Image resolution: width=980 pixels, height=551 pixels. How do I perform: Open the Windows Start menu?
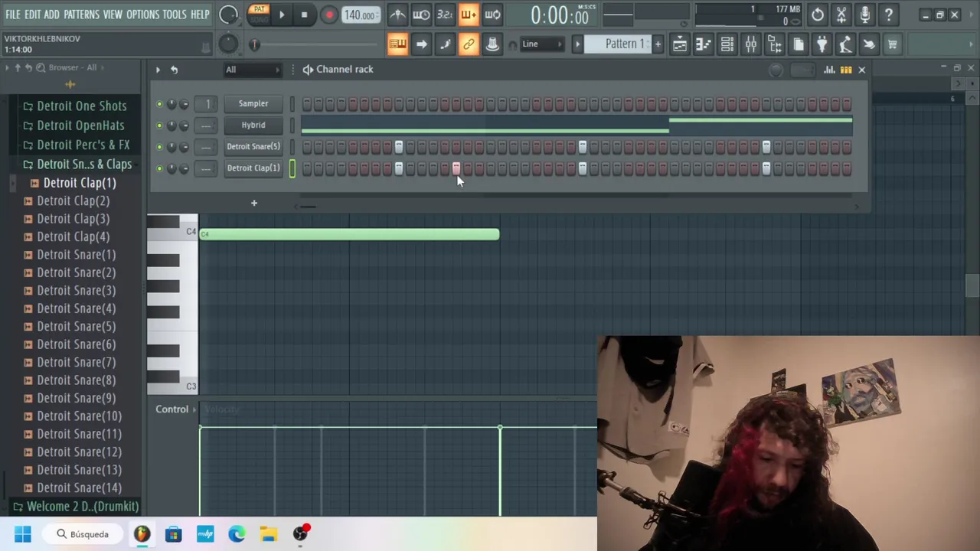point(22,534)
